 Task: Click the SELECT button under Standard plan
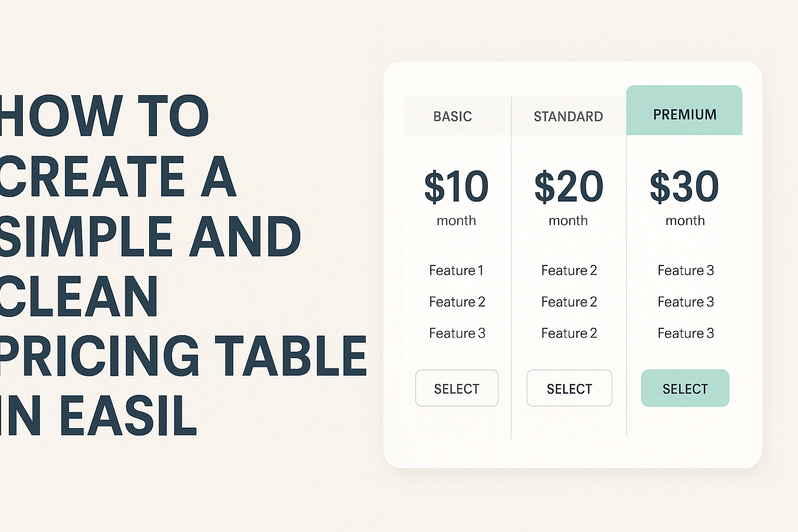tap(569, 388)
